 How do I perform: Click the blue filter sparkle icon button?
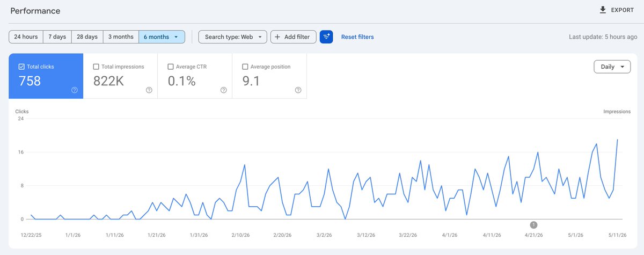click(x=326, y=37)
